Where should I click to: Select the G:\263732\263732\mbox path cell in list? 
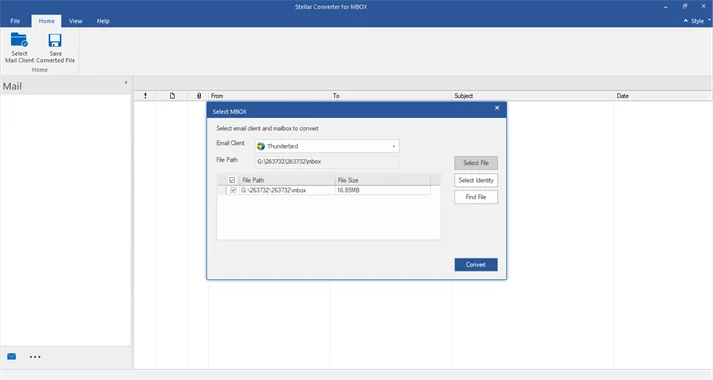287,190
